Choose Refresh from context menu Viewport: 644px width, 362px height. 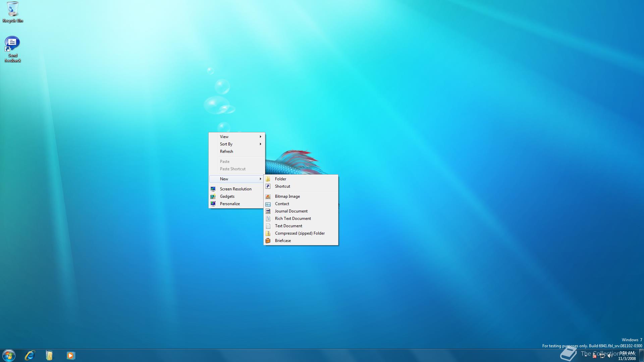pos(226,152)
